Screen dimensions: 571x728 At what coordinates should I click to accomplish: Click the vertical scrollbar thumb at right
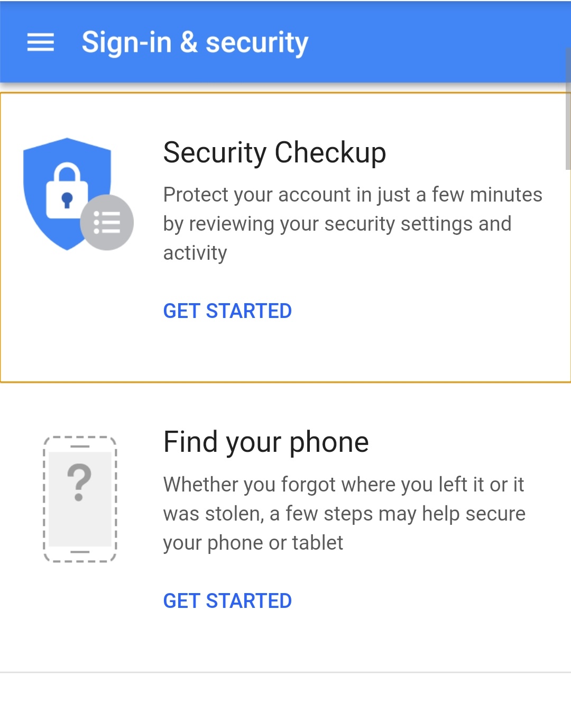(568, 108)
